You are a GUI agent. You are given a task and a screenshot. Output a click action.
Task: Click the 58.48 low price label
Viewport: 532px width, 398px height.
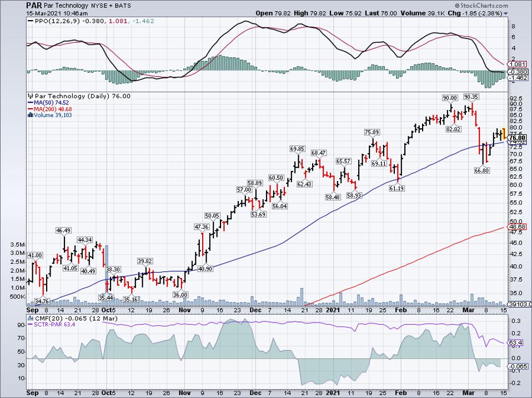[333, 197]
